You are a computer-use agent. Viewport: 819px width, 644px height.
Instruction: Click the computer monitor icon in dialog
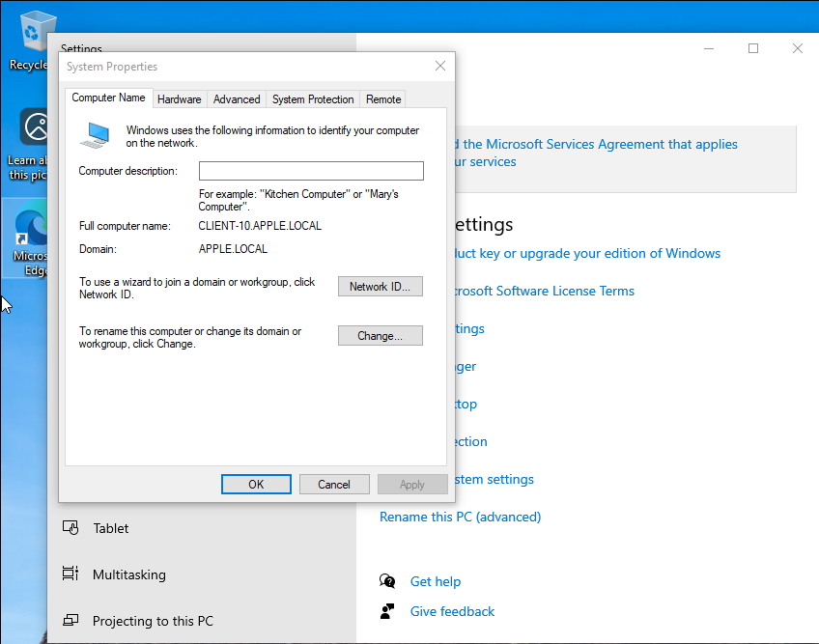tap(95, 135)
